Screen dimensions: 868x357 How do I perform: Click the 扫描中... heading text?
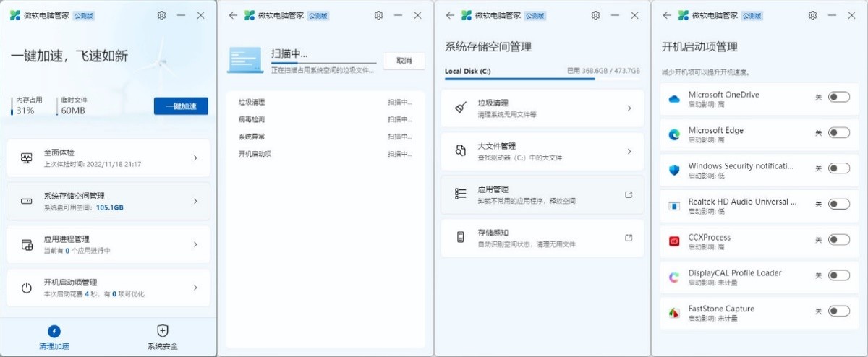click(x=289, y=53)
